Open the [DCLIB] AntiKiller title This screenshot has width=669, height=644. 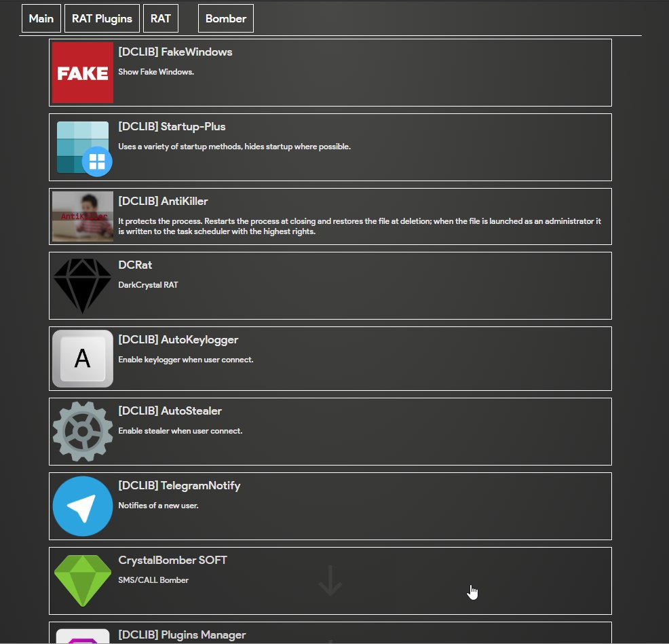point(163,202)
